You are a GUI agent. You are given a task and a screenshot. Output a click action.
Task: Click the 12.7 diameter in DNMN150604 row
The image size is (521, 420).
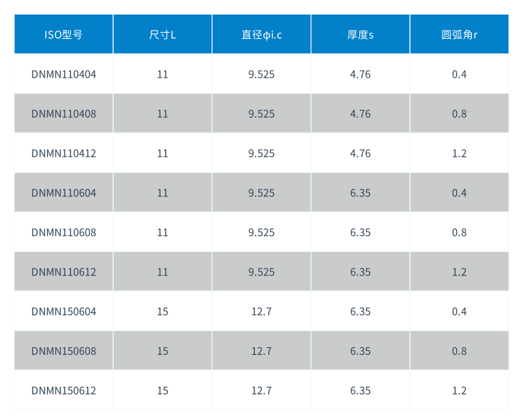point(261,311)
